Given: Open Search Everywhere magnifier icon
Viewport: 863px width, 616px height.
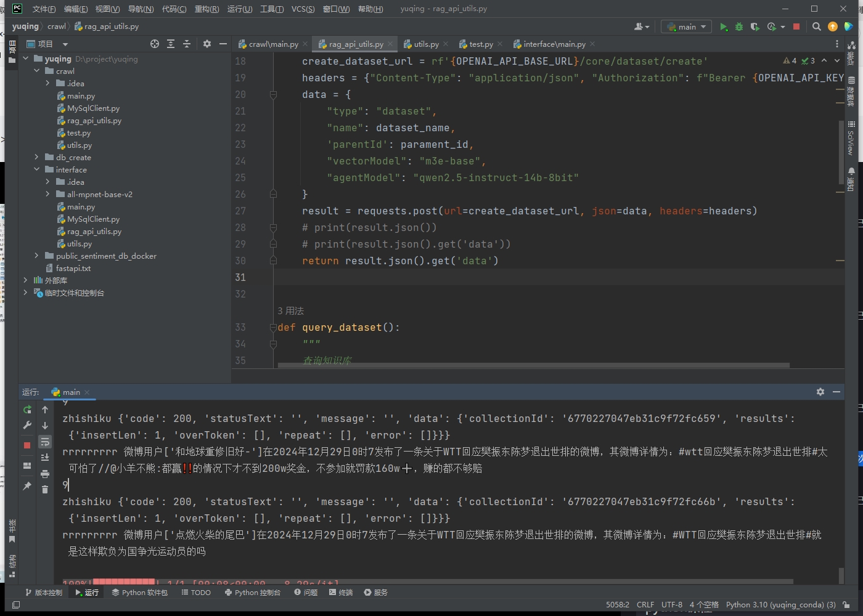Looking at the screenshot, I should (817, 26).
